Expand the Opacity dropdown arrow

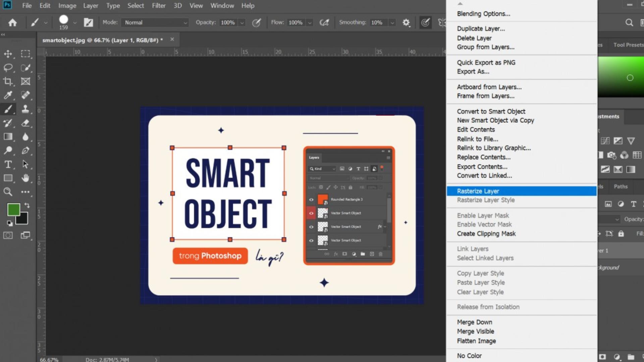[243, 22]
